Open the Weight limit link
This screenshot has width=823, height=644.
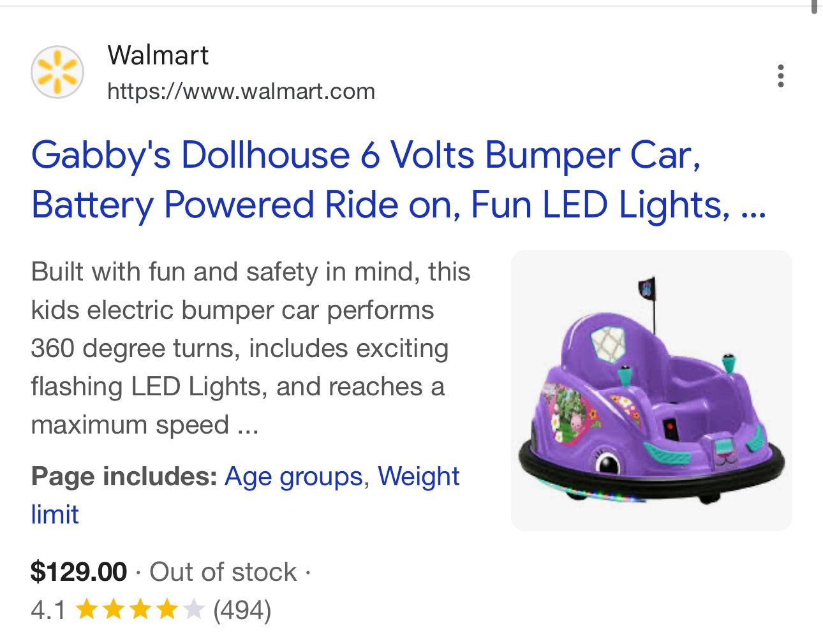click(419, 476)
